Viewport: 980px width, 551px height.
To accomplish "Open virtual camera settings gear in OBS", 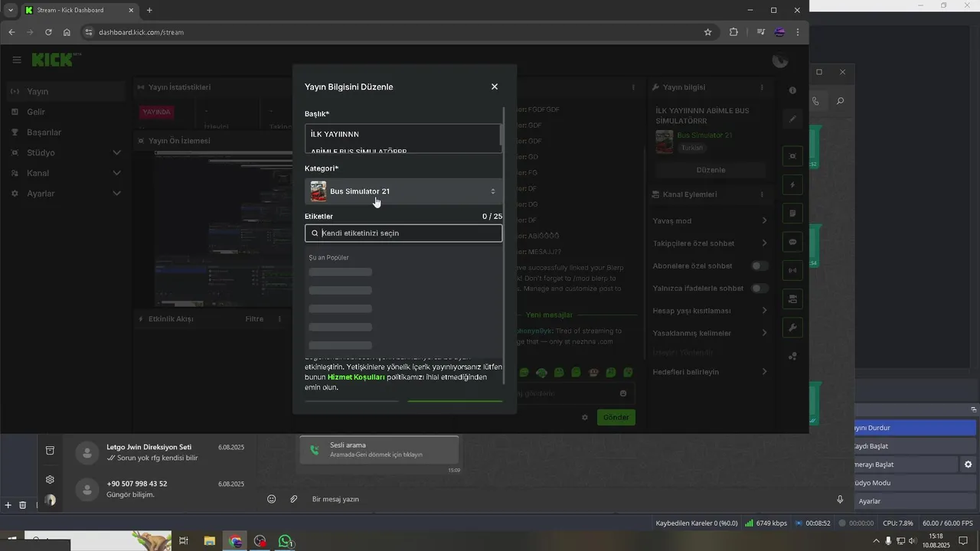I will click(x=968, y=465).
